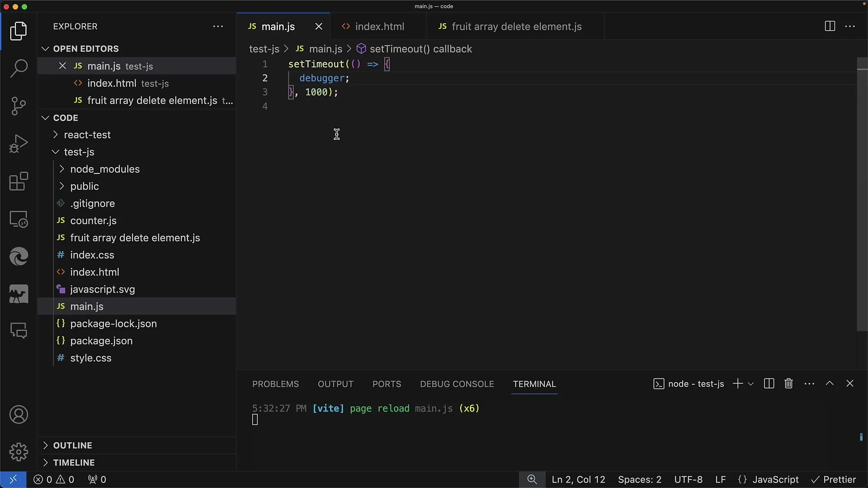This screenshot has height=488, width=868.
Task: Click the UTF-8 encoding in status bar
Action: [x=689, y=480]
